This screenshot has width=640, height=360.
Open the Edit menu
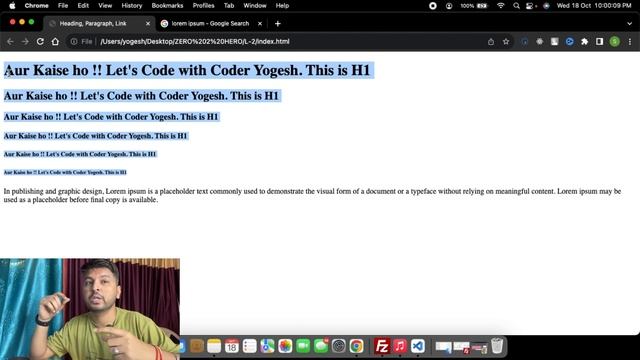point(83,6)
